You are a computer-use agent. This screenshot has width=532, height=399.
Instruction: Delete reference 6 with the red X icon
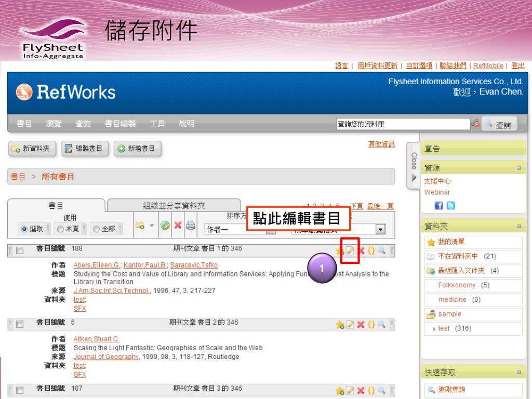click(361, 325)
